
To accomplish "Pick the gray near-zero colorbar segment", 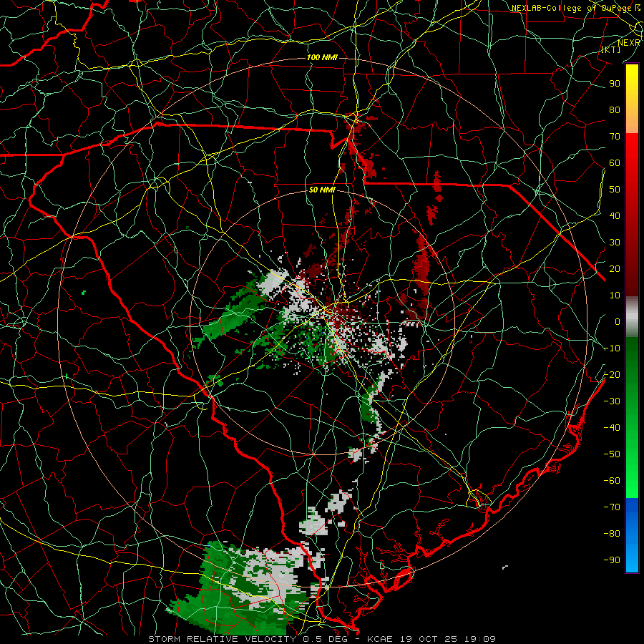I will [632, 316].
